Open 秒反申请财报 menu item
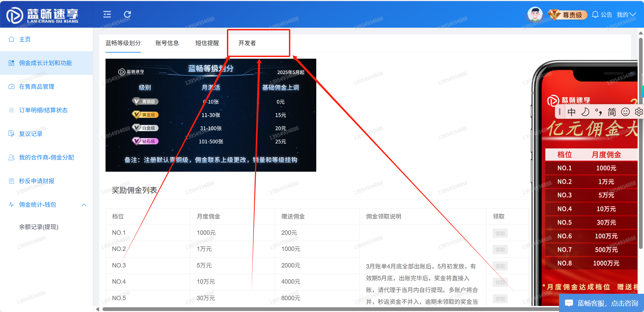 (47, 181)
